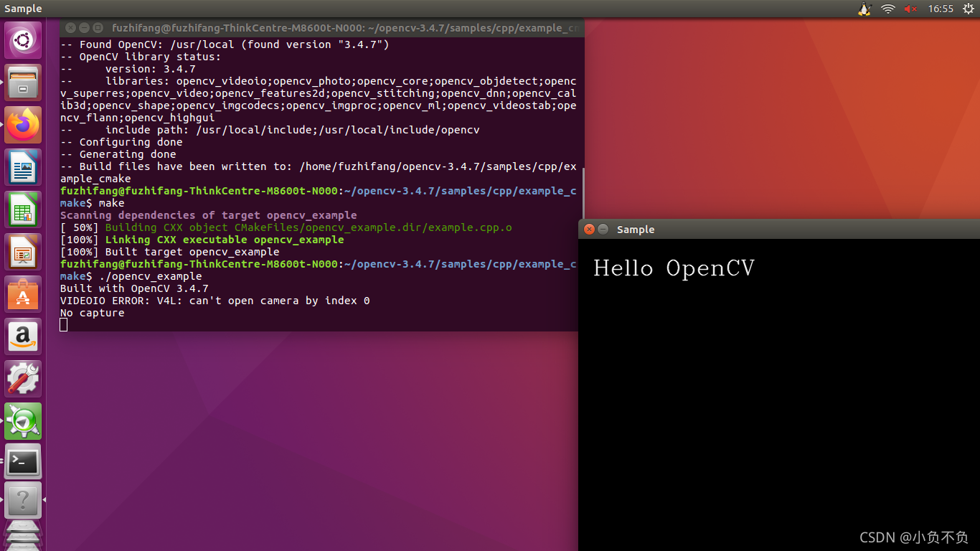Open System Settings from the dock
Image resolution: width=980 pixels, height=551 pixels.
(24, 379)
